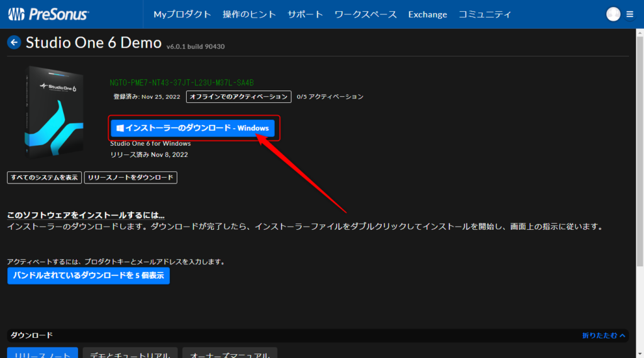Click the 登録済み: Nov 25, 2022 text

pos(147,97)
